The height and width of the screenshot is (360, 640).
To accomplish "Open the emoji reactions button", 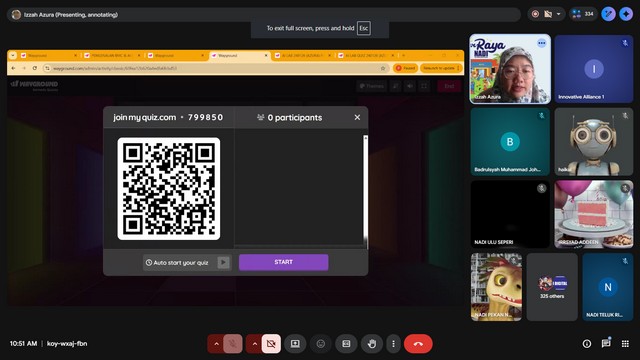I will coord(321,344).
